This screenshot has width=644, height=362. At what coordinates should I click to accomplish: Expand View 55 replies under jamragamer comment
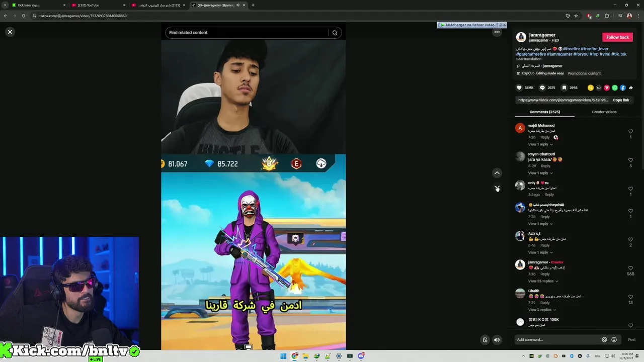[x=543, y=281]
